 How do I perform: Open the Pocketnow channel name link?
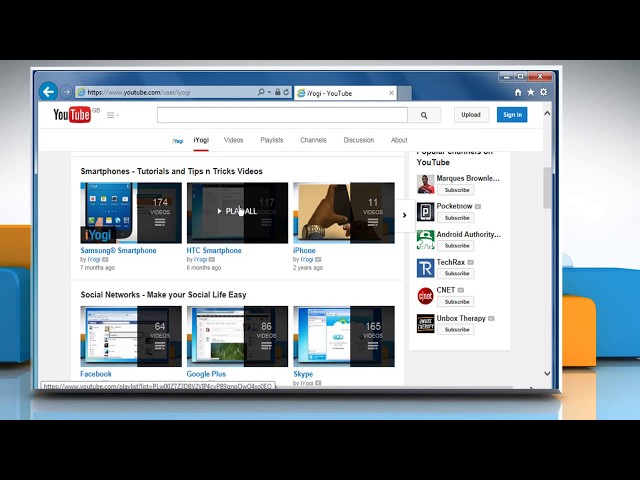pyautogui.click(x=454, y=206)
